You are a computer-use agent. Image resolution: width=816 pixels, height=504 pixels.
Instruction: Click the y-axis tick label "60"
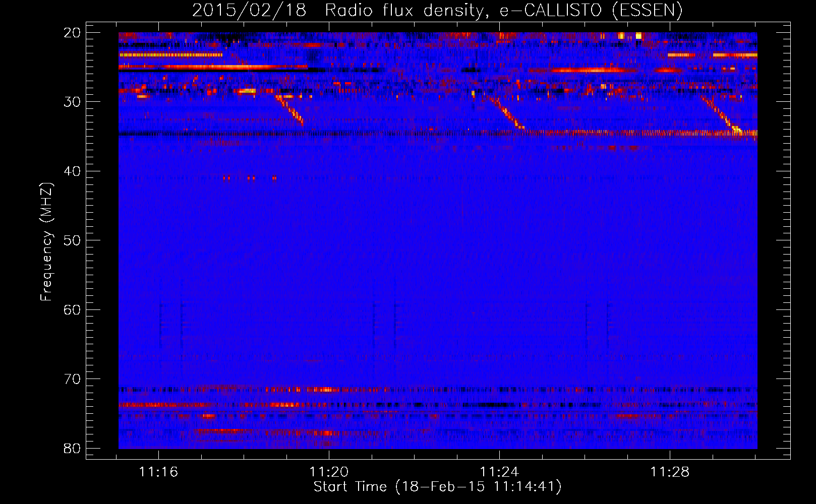click(x=72, y=310)
